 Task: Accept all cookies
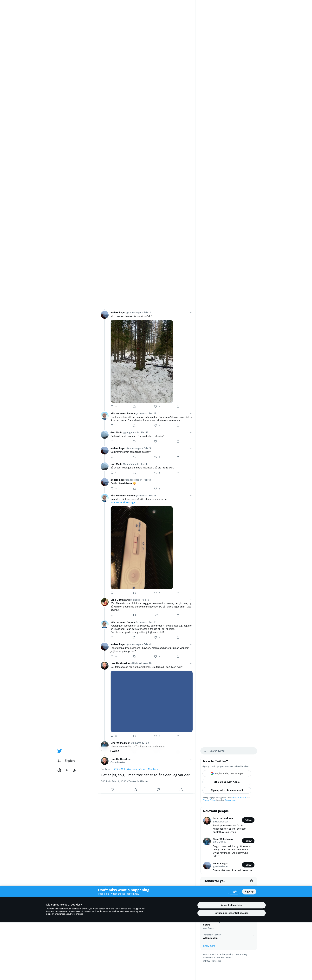coord(231,905)
